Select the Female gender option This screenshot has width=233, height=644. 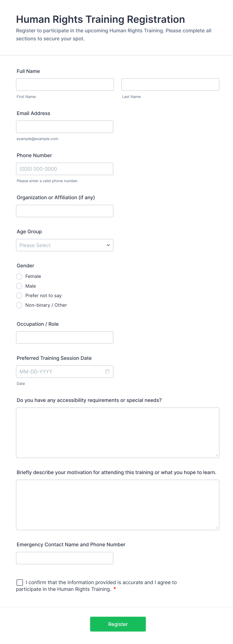[x=19, y=276]
